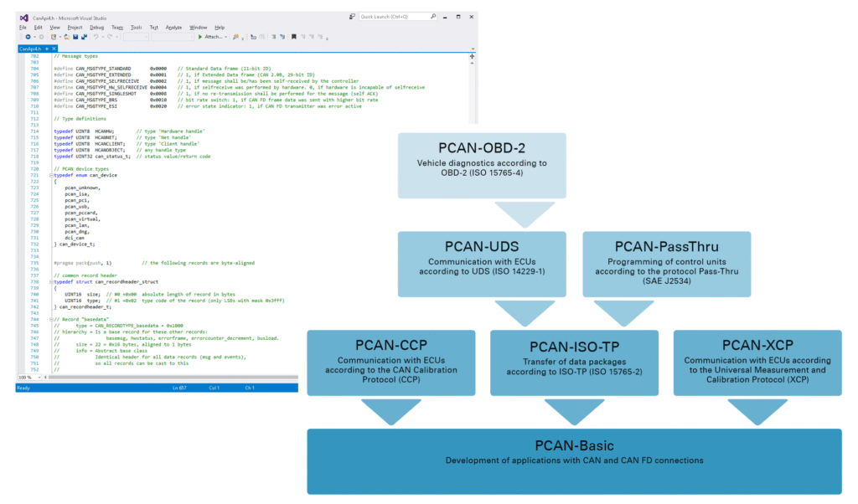Collapse the can_device enum block
The height and width of the screenshot is (504, 858).
click(50, 174)
